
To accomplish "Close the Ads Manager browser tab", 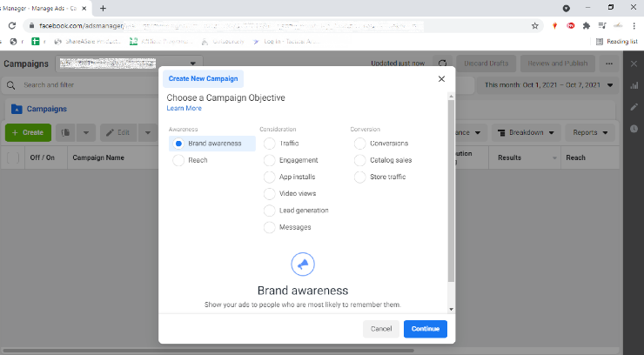I will point(84,8).
